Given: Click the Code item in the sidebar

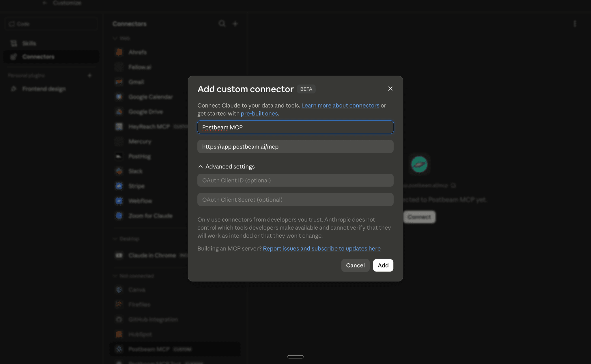Looking at the screenshot, I should coord(51,24).
